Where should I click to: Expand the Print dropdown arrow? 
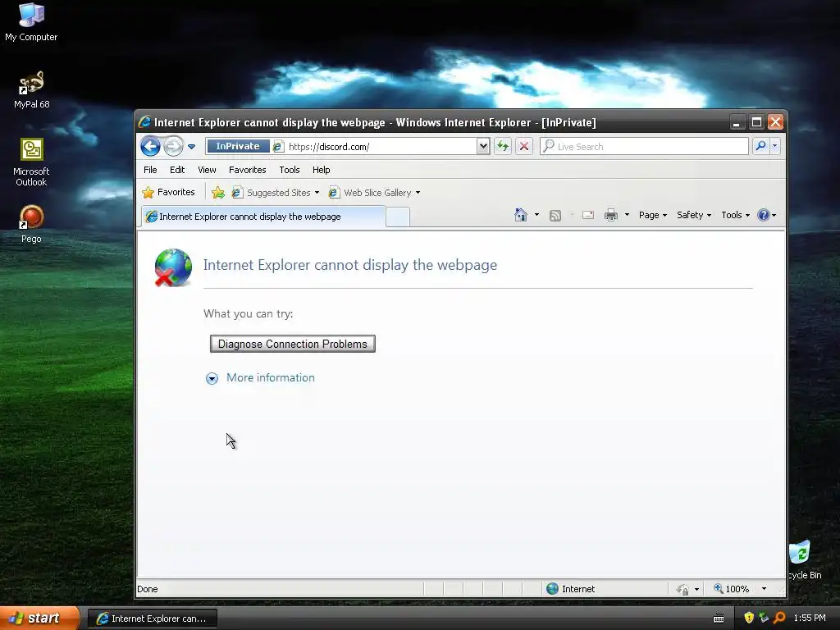(627, 215)
